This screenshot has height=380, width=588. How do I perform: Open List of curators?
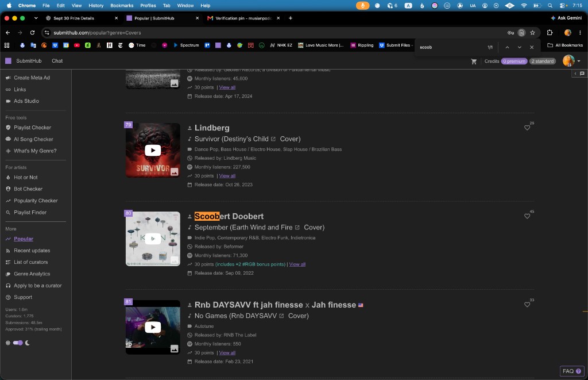[x=31, y=262]
